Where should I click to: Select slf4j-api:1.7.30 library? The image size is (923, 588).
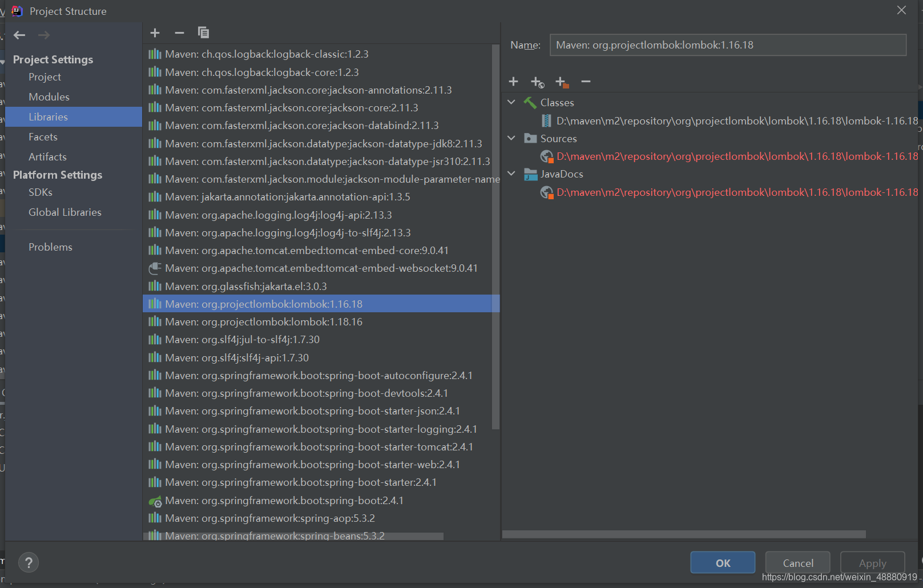(x=321, y=358)
